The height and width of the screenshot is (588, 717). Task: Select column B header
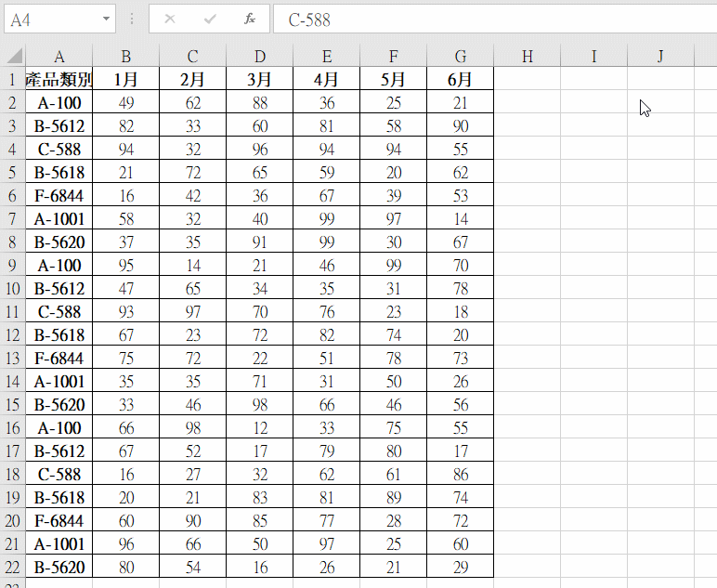click(x=125, y=57)
